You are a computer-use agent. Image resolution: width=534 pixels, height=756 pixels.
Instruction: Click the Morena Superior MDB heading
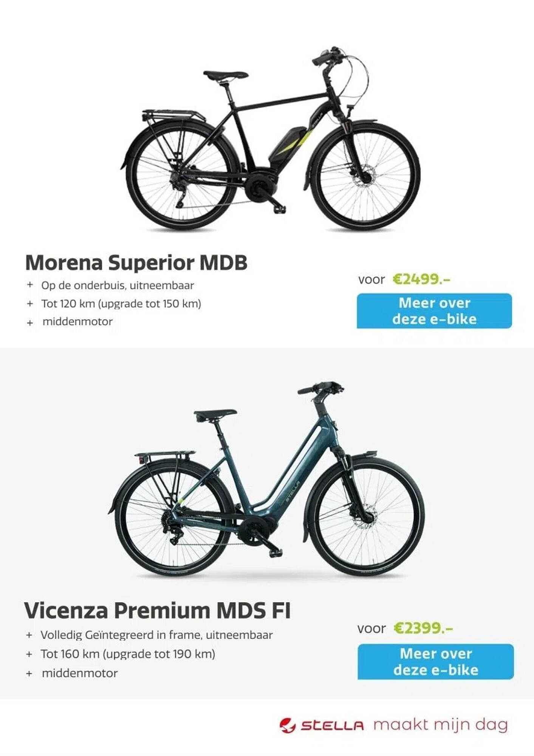click(x=136, y=262)
